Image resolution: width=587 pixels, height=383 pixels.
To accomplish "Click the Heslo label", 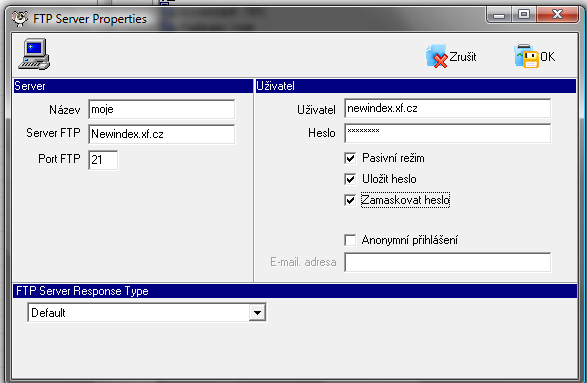I will click(322, 133).
